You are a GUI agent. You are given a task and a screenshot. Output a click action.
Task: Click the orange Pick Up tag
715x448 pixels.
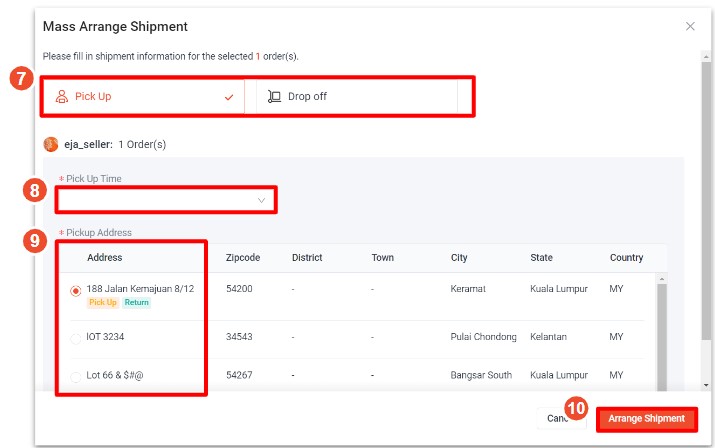[x=103, y=302]
